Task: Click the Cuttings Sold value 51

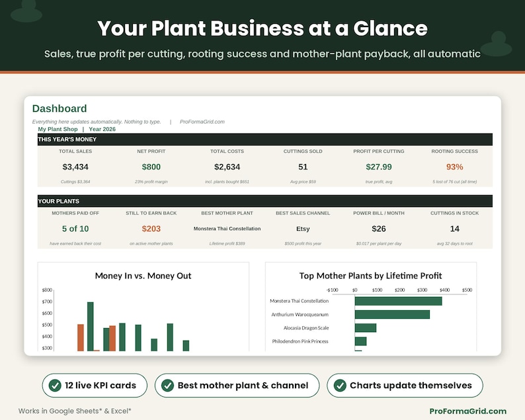Action: click(303, 167)
